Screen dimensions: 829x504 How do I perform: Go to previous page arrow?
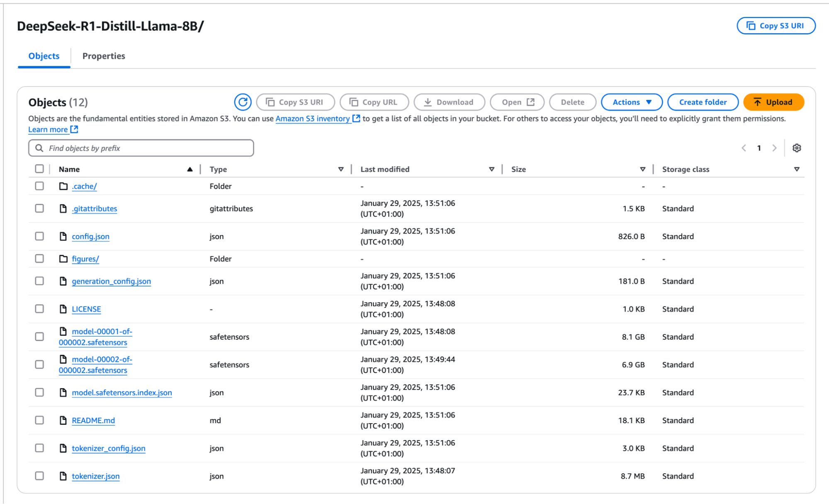[744, 148]
